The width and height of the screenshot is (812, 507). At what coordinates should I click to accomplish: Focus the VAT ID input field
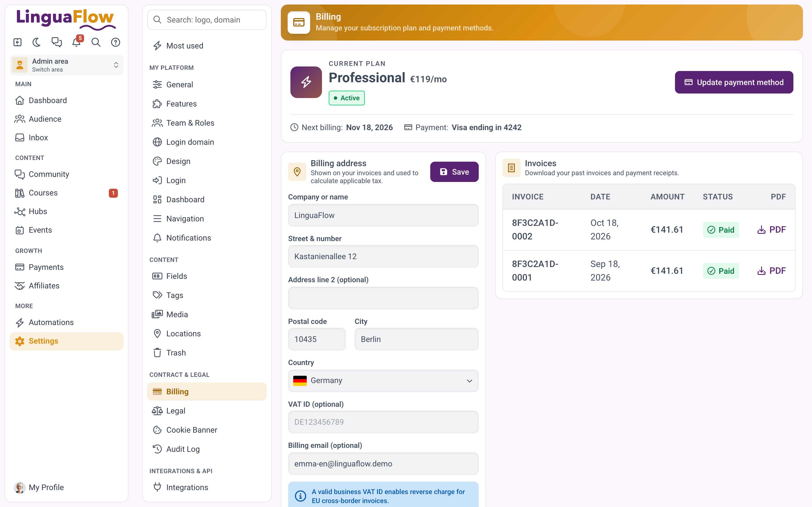[383, 422]
